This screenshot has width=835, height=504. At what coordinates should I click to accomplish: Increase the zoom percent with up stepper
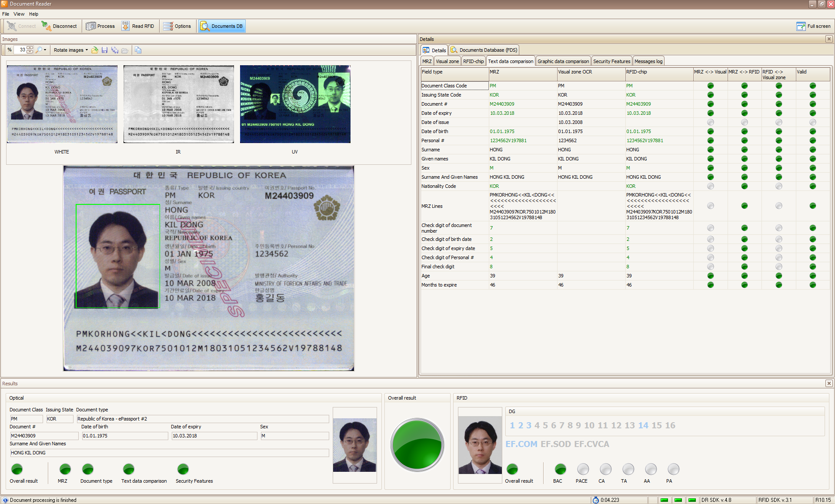tap(30, 48)
